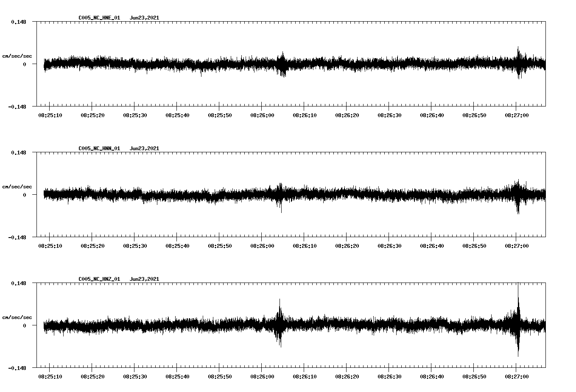Select 08:25:30 time label under HNE plot
This screenshot has width=576, height=392.
click(x=135, y=115)
